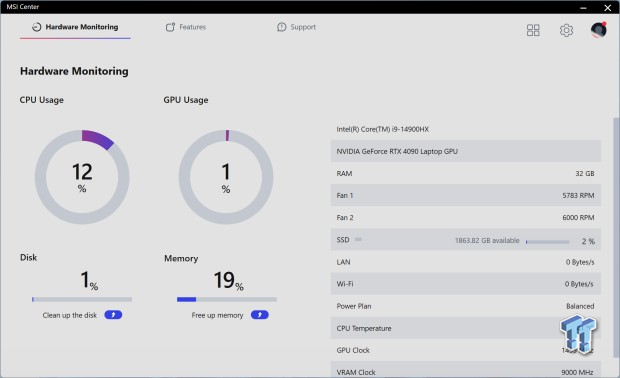Click the Hardware Monitoring tab icon
Image resolution: width=620 pixels, height=378 pixels.
[x=36, y=27]
